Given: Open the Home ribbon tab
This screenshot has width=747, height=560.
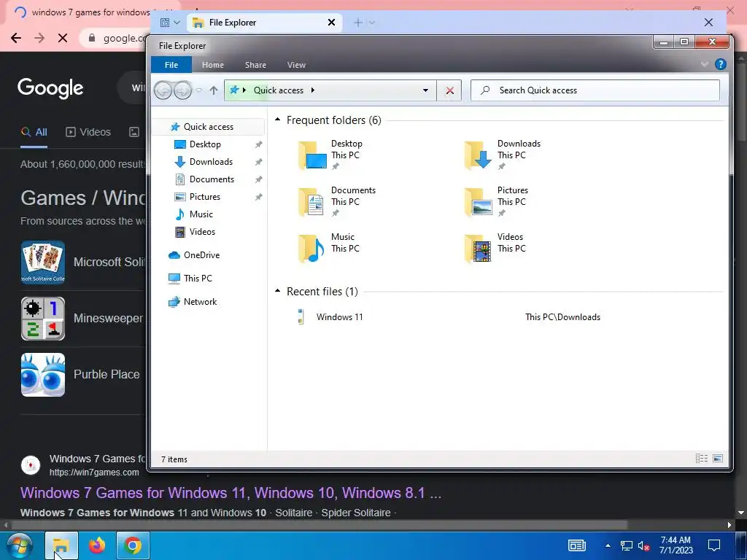Looking at the screenshot, I should [212, 65].
